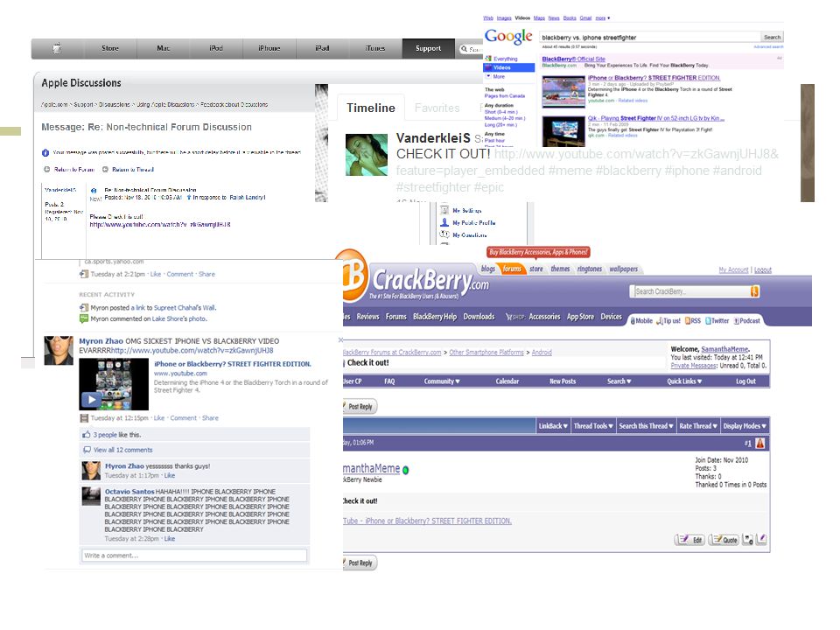Click the Google Search button
The image size is (840, 630).
[x=772, y=37]
